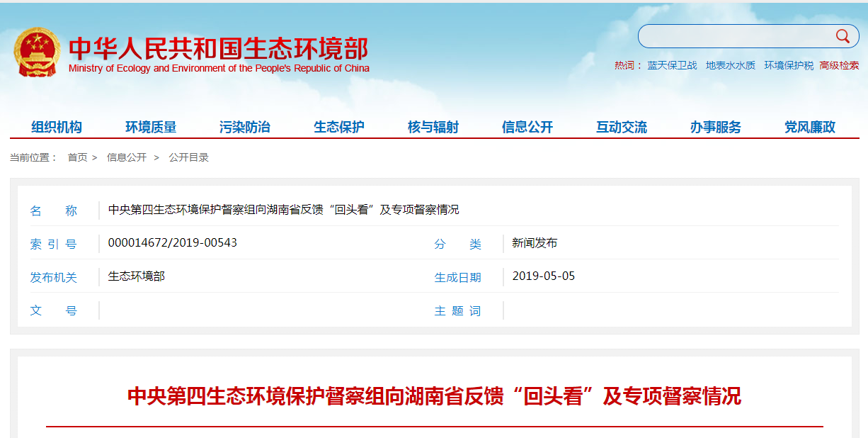Open the 环境质量 menu
The height and width of the screenshot is (438, 868).
(x=151, y=127)
